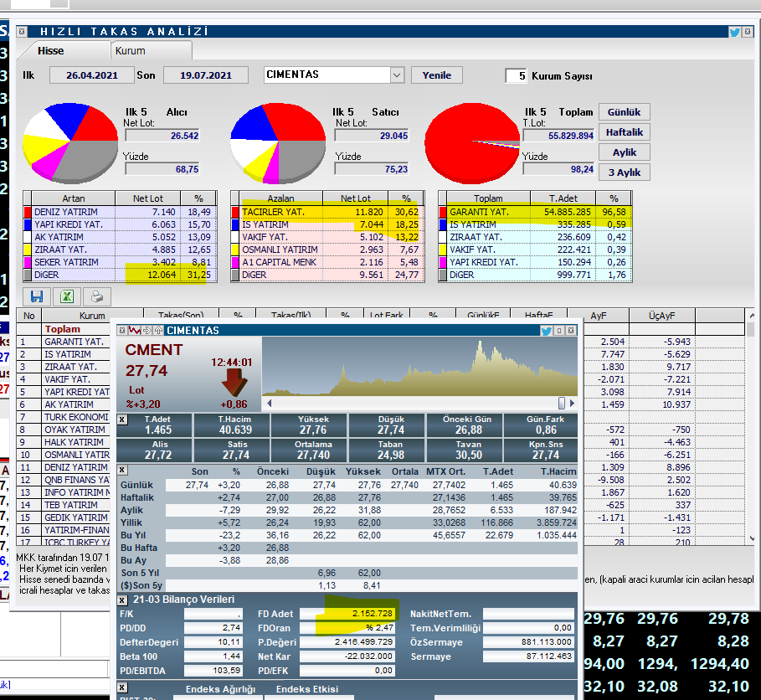This screenshot has height=700, width=761.
Task: Click the Ilk date field 26.04.2021
Action: 92,75
